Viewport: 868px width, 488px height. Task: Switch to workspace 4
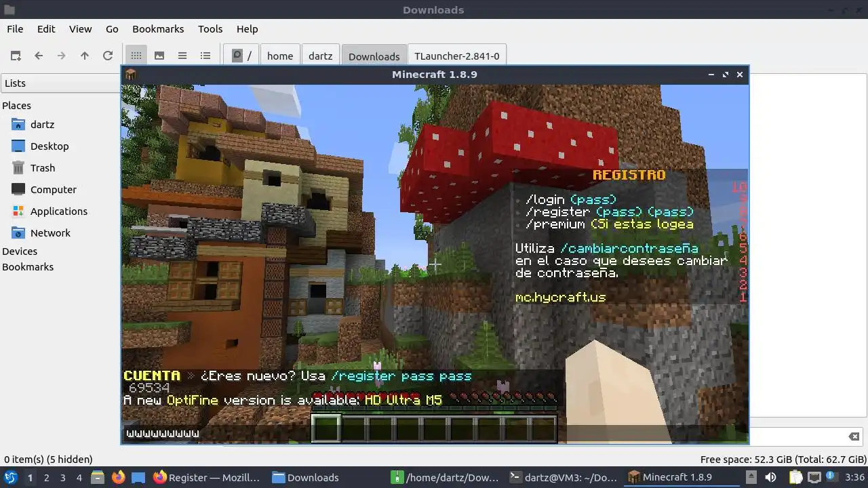(79, 477)
